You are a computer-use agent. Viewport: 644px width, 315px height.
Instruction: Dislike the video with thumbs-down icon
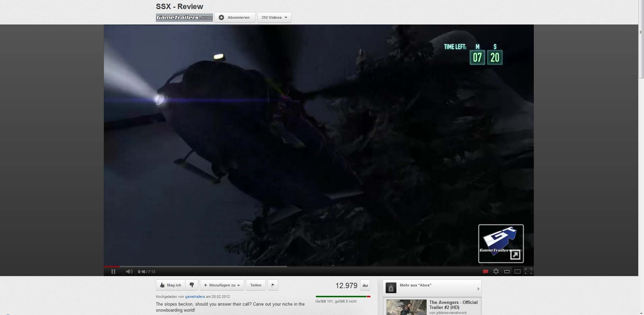(192, 285)
